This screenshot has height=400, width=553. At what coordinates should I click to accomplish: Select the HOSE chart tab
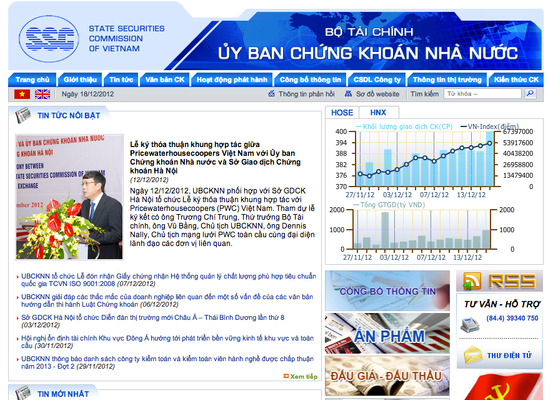pos(342,113)
